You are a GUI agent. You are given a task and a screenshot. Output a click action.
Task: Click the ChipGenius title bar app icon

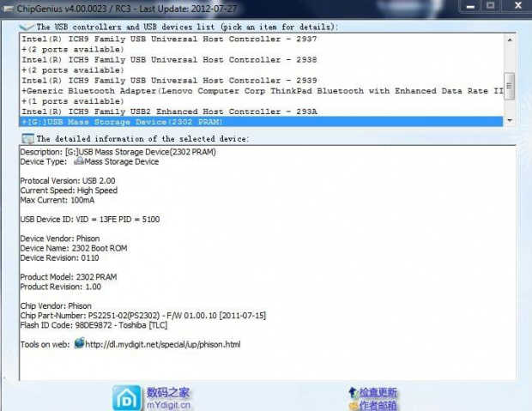point(8,8)
